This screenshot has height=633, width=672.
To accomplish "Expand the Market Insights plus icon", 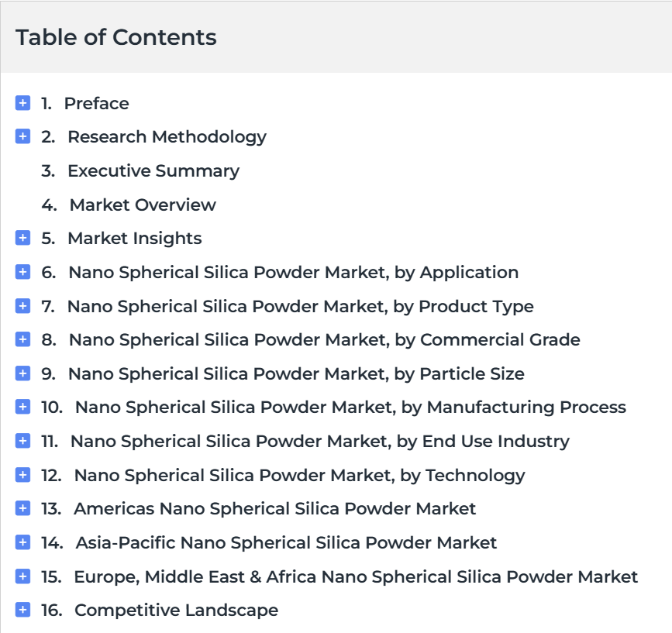I will (x=22, y=238).
